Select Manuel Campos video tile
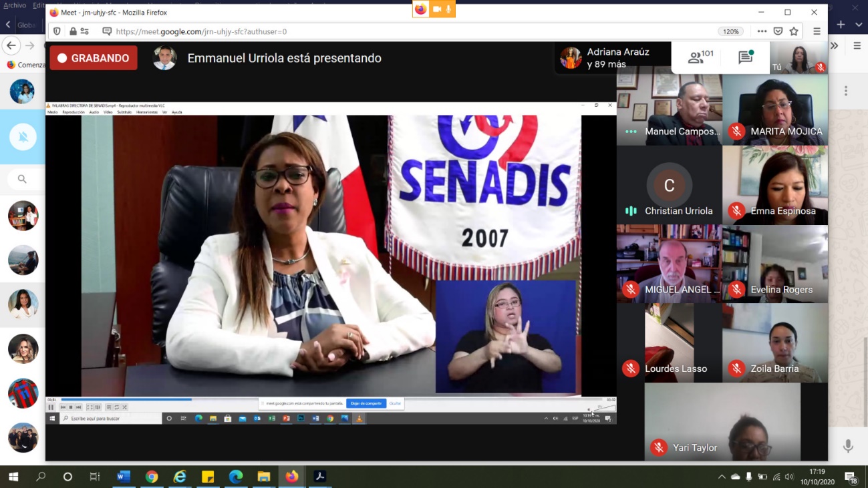The image size is (868, 488). pos(669,107)
